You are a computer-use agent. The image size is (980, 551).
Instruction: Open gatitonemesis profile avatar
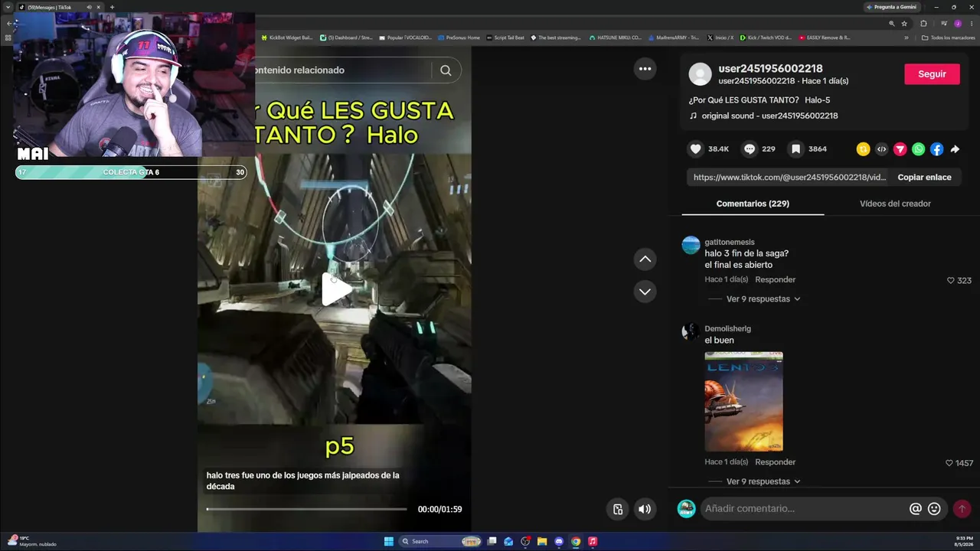coord(691,245)
